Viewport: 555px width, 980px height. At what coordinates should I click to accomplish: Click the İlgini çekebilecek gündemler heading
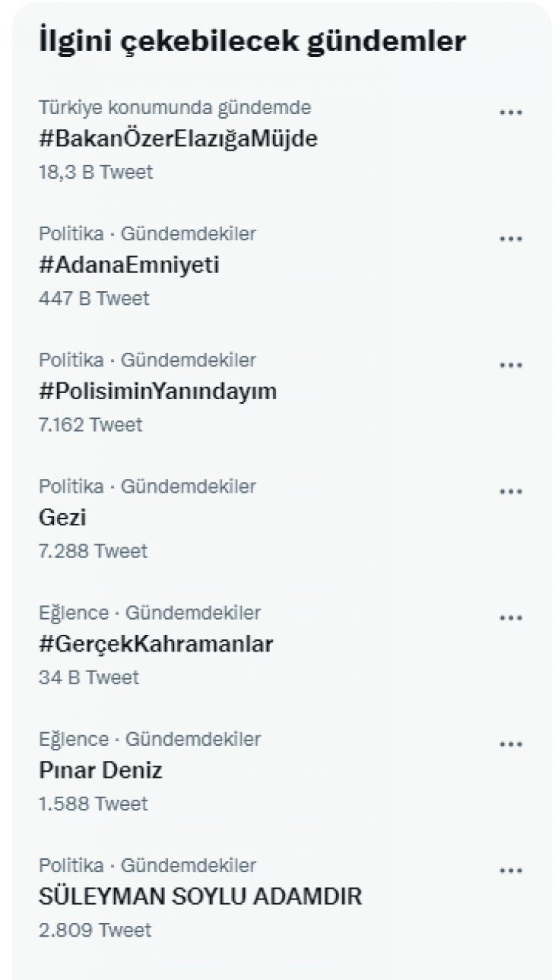pos(251,40)
